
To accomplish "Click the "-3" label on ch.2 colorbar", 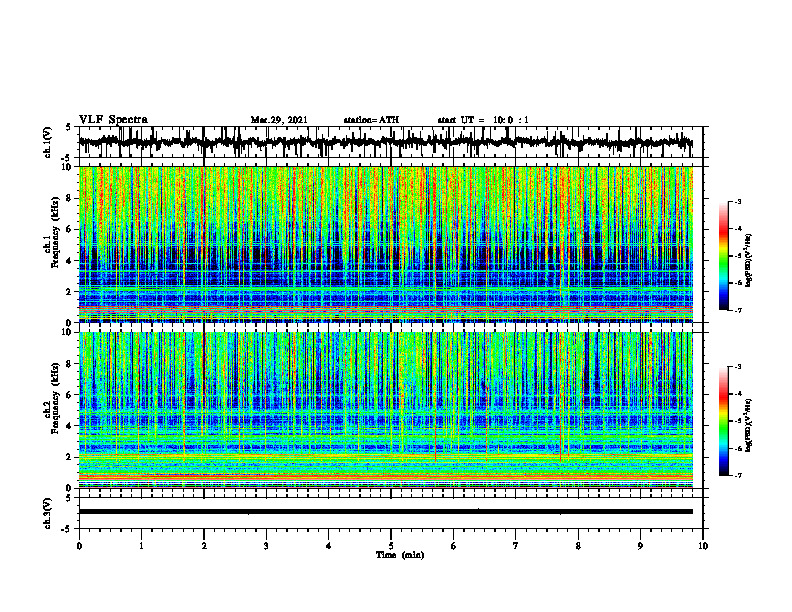I will 737,367.
